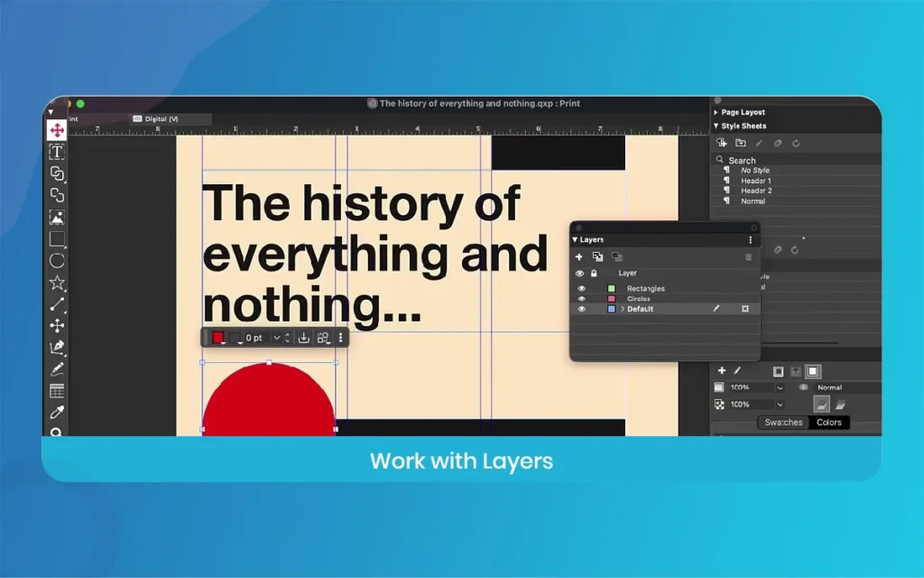Click the Move Item to Layer icon
This screenshot has width=924, height=578.
click(597, 256)
